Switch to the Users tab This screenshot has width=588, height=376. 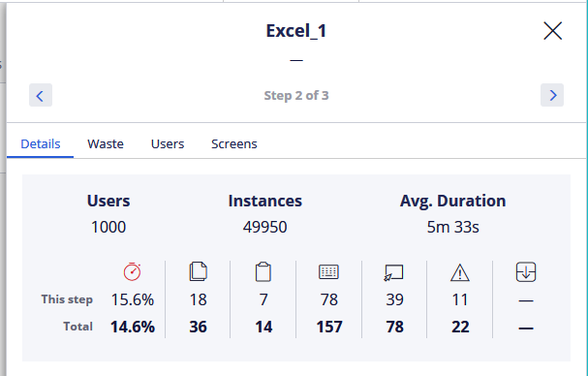[168, 144]
